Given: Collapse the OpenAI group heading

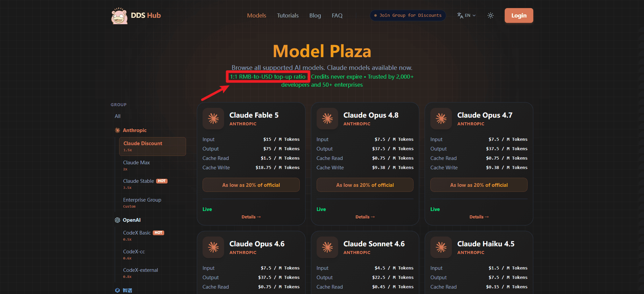Looking at the screenshot, I should [132, 220].
